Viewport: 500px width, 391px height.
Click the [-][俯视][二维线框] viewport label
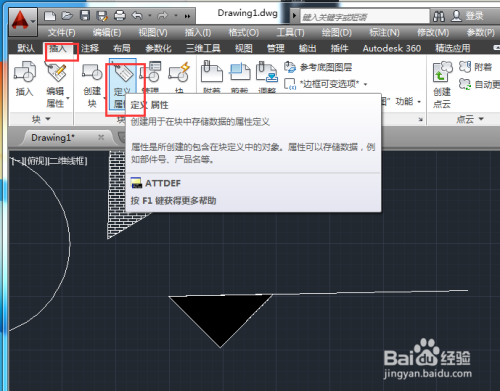(x=49, y=161)
